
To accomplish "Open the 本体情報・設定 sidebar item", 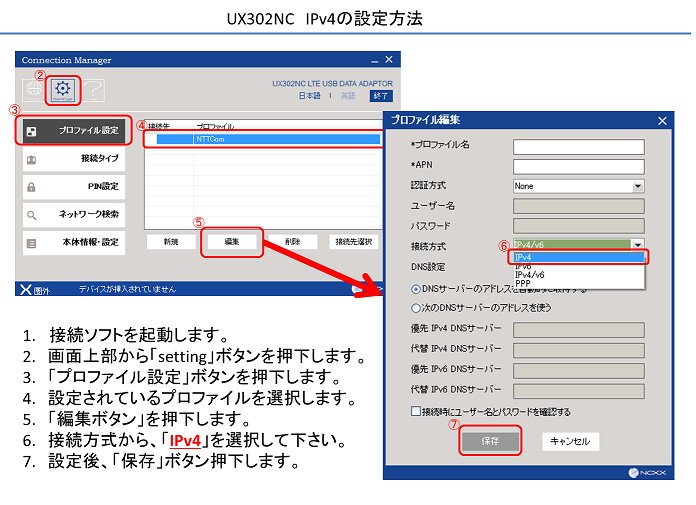I will 74,243.
